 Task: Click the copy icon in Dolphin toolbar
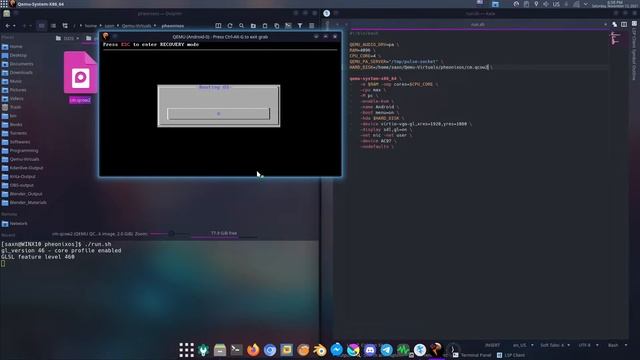(x=277, y=26)
